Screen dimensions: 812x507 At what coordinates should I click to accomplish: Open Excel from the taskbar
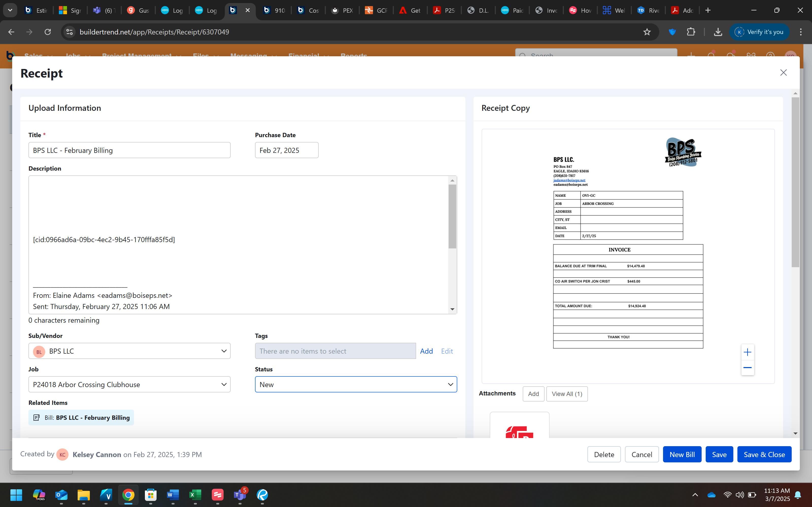(x=195, y=495)
